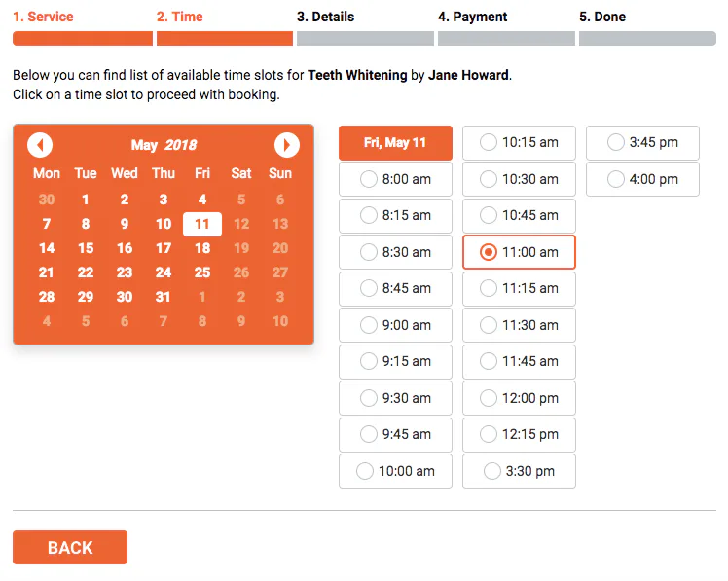Pick the 9:30 am time slot
Image resolution: width=728 pixels, height=581 pixels.
[395, 398]
